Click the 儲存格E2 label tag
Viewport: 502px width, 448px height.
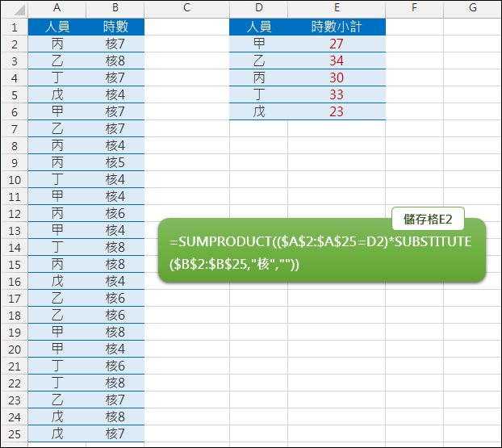428,219
